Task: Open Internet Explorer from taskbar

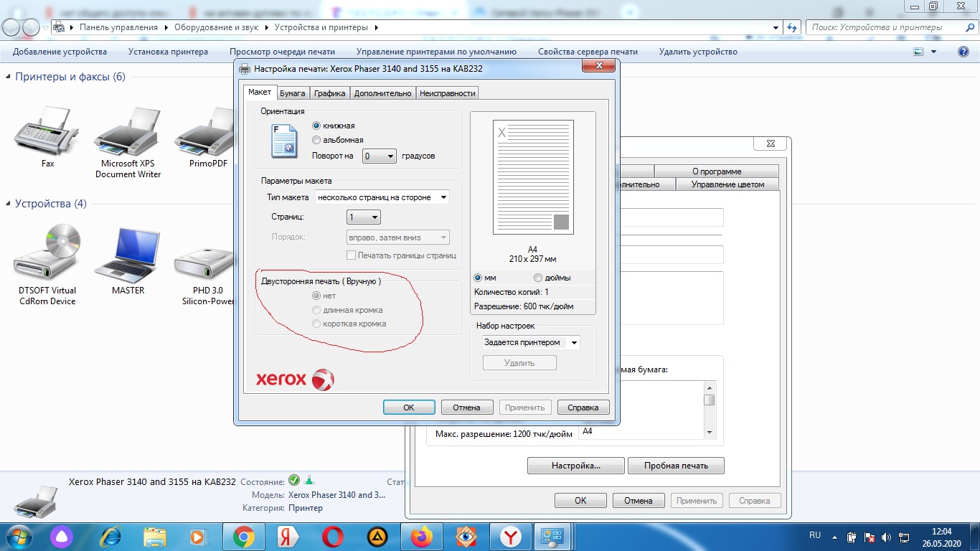Action: (x=110, y=537)
